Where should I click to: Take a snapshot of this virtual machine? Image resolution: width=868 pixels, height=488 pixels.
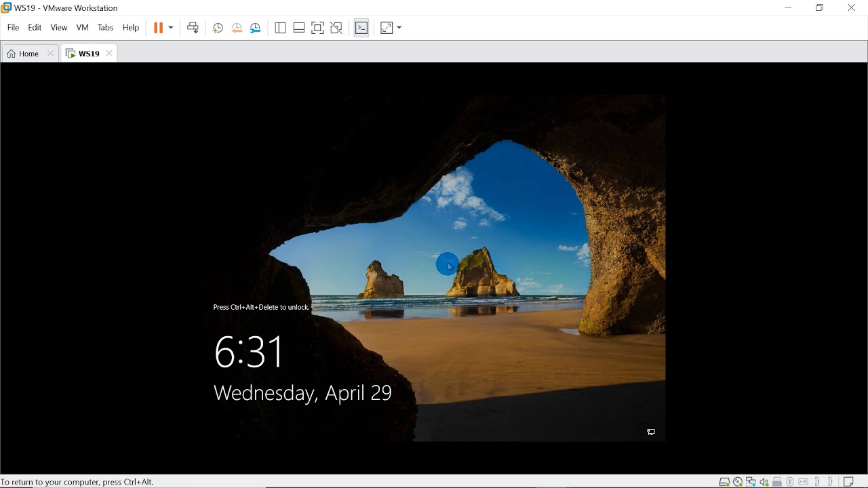click(x=218, y=28)
